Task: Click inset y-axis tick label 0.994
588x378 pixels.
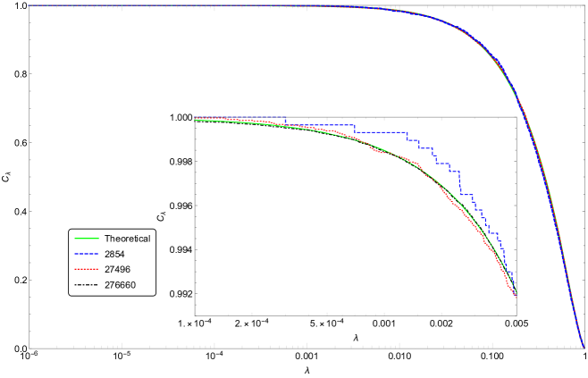Action: pyautogui.click(x=182, y=249)
